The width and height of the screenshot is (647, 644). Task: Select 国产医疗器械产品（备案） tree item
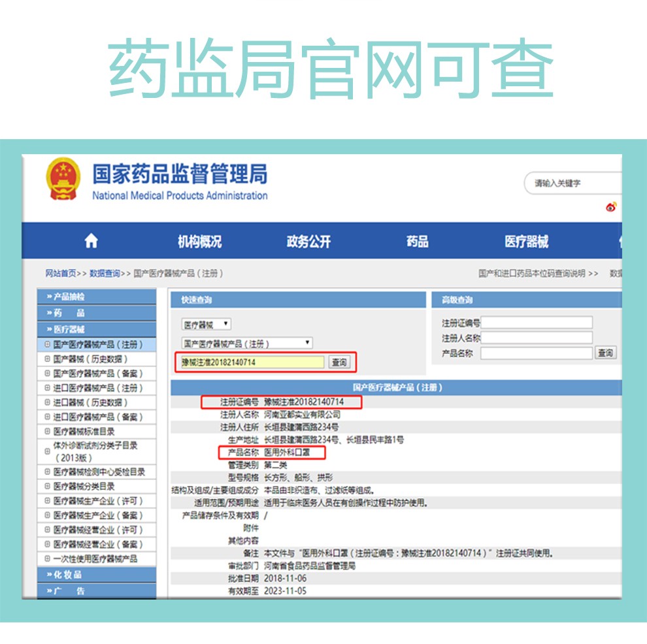click(x=98, y=374)
